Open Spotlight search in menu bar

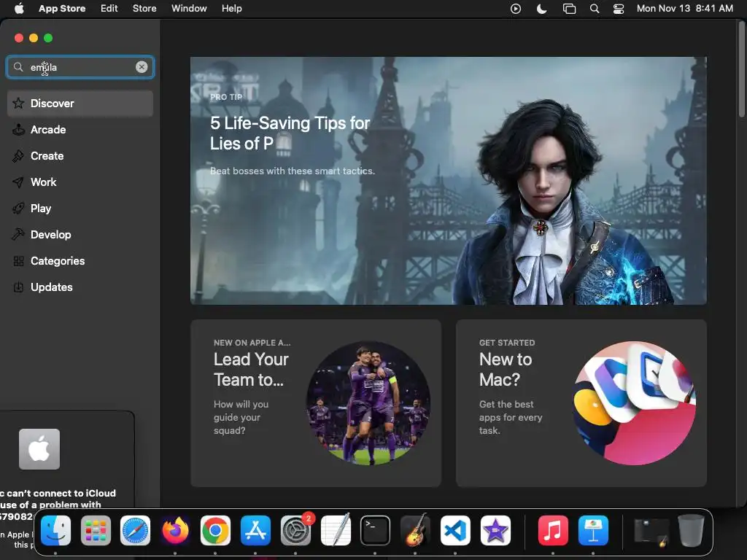click(595, 9)
